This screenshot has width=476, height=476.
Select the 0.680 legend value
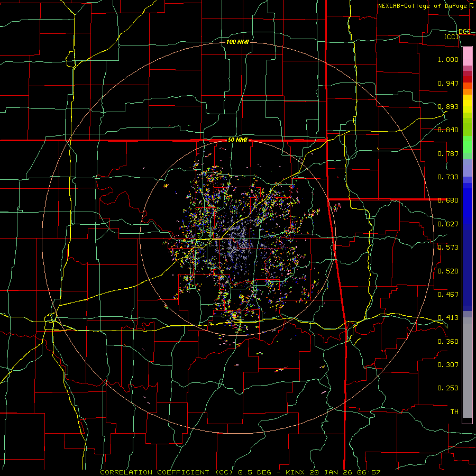(x=448, y=200)
